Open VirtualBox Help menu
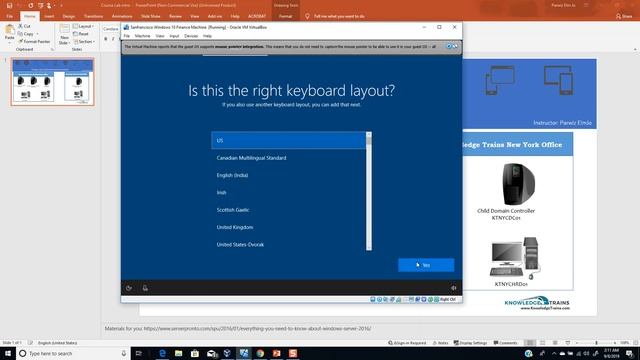The height and width of the screenshot is (360, 640). (207, 36)
